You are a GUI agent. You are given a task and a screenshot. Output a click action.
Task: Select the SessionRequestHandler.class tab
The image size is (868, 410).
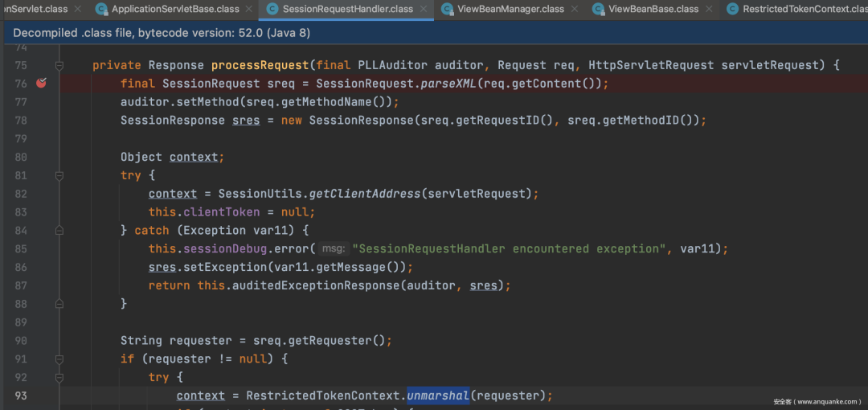pyautogui.click(x=348, y=10)
